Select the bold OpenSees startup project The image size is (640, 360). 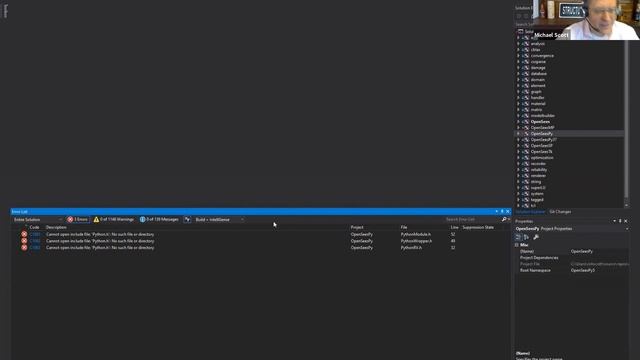coord(540,122)
